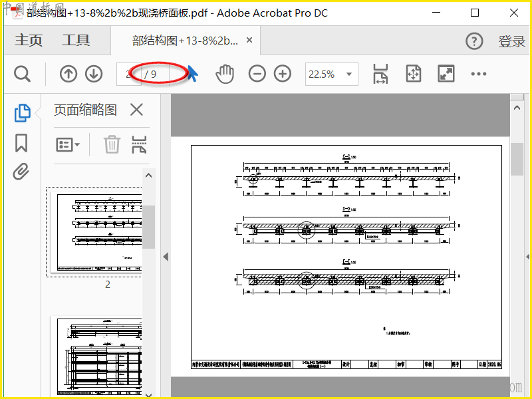
Task: Click the / 9 total pages label
Action: click(x=150, y=74)
